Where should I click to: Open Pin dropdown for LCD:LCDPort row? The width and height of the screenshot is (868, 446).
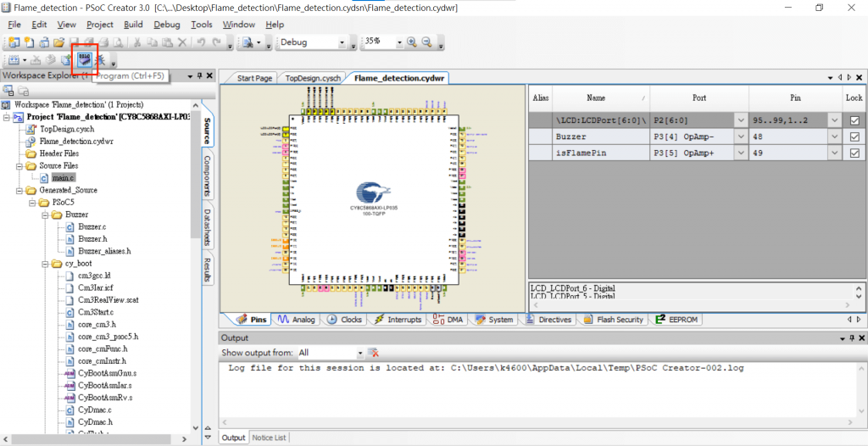tap(835, 120)
